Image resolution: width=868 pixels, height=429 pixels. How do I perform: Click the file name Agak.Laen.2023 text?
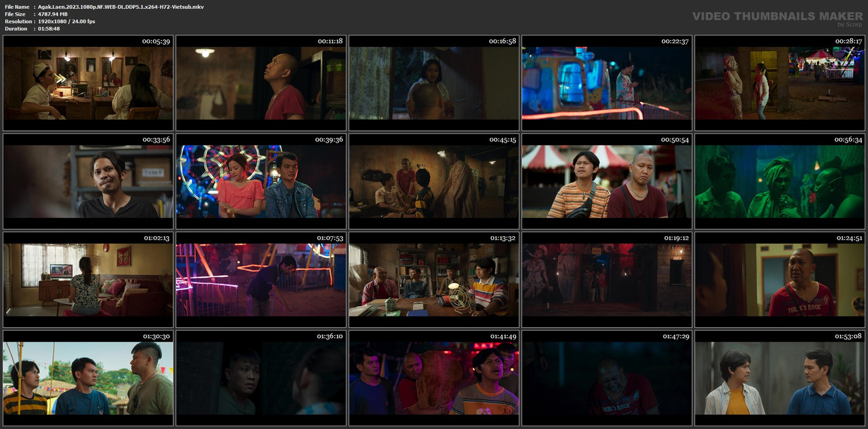pos(121,7)
